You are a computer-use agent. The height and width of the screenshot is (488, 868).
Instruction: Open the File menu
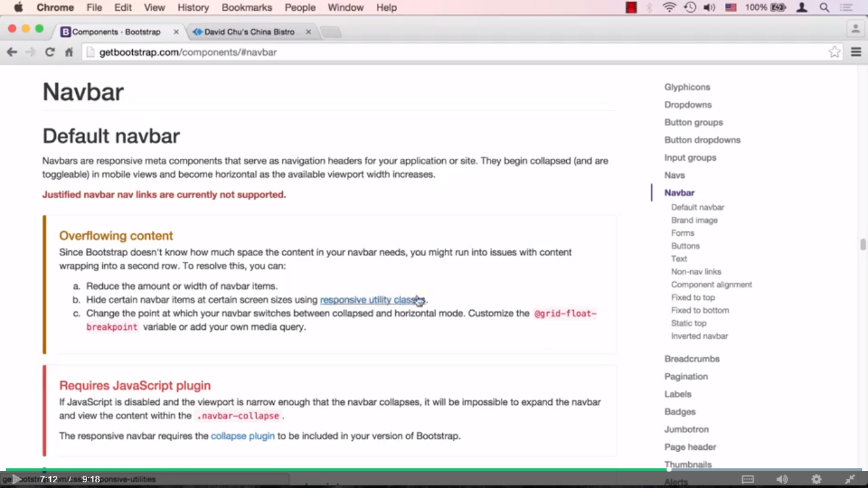tap(94, 8)
